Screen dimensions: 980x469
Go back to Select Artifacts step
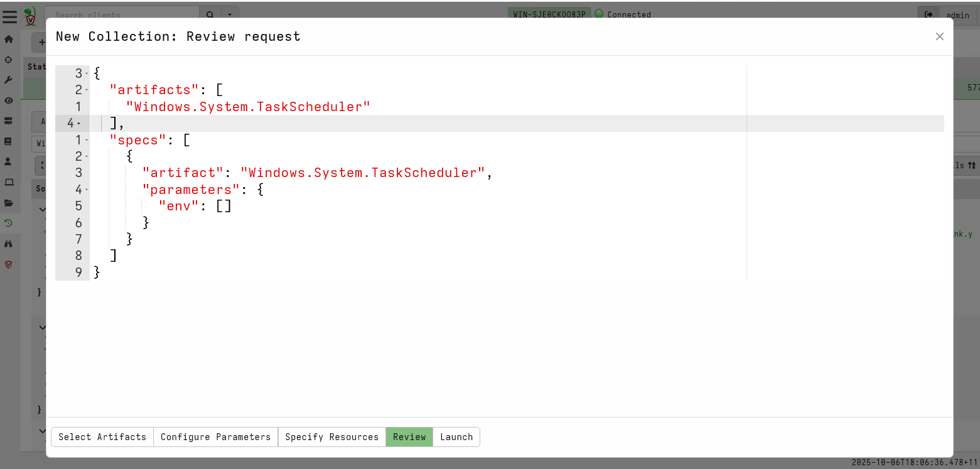pos(102,437)
